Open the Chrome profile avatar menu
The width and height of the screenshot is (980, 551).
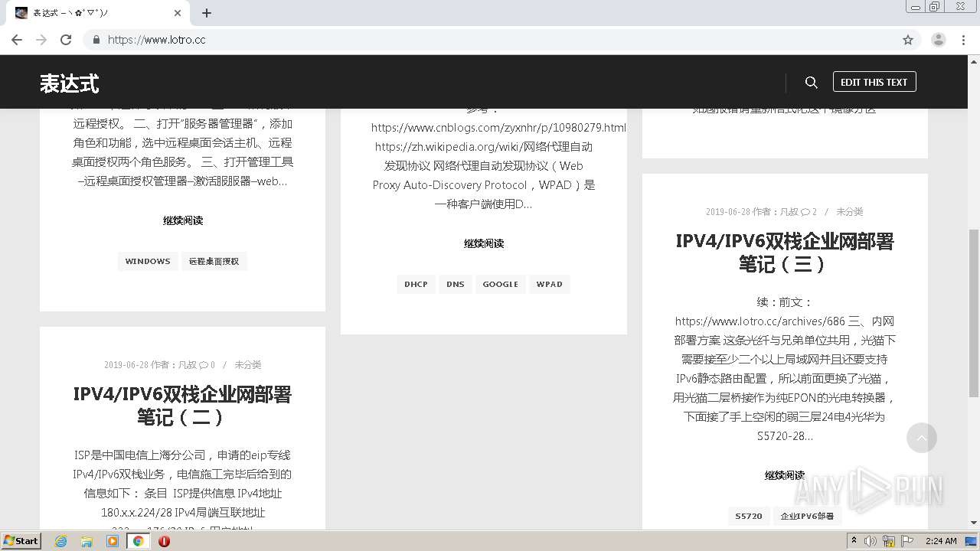tap(939, 40)
